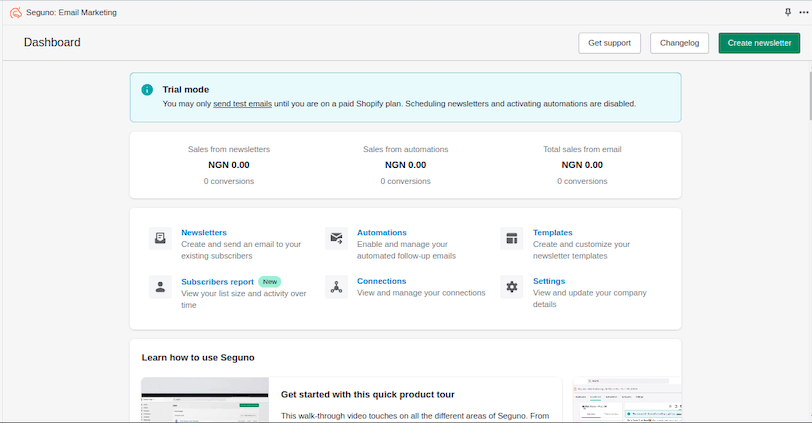Play the quick product tour video thumbnail
The height and width of the screenshot is (423, 812).
point(205,400)
